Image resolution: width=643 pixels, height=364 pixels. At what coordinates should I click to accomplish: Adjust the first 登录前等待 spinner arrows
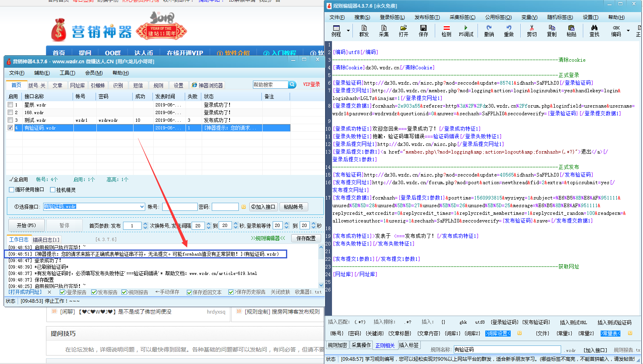tap(287, 226)
